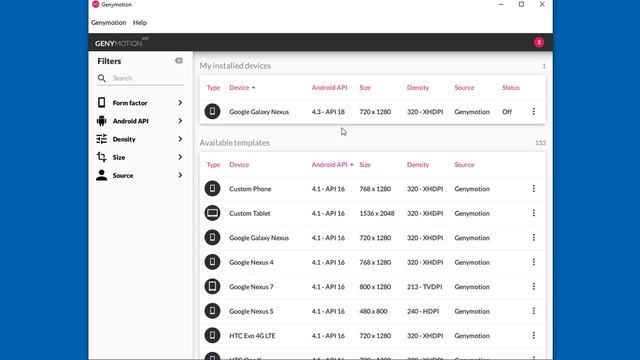Click the user account badge icon
640x360 pixels.
point(539,42)
